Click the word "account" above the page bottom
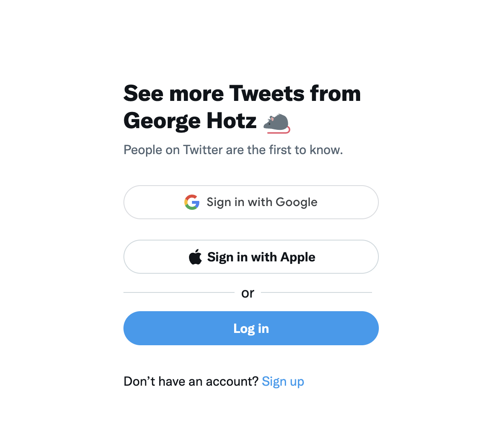 pos(230,381)
